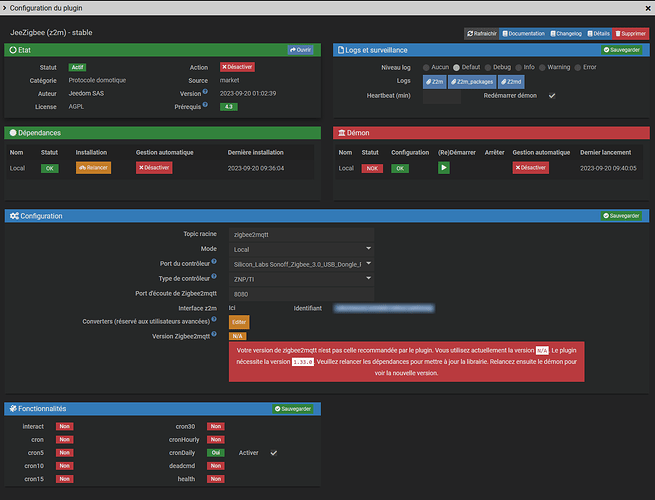Disable automatic daemon management with Désactiver
655x500 pixels.
pyautogui.click(x=531, y=168)
